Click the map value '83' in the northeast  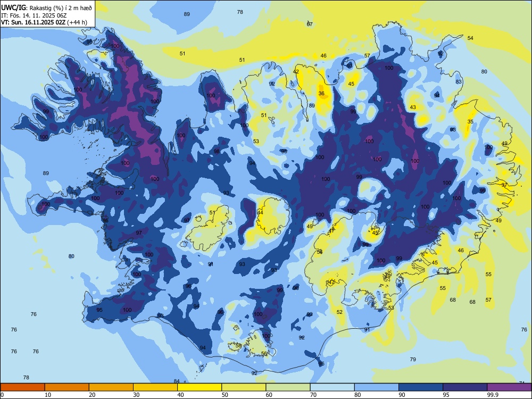[x=459, y=82]
